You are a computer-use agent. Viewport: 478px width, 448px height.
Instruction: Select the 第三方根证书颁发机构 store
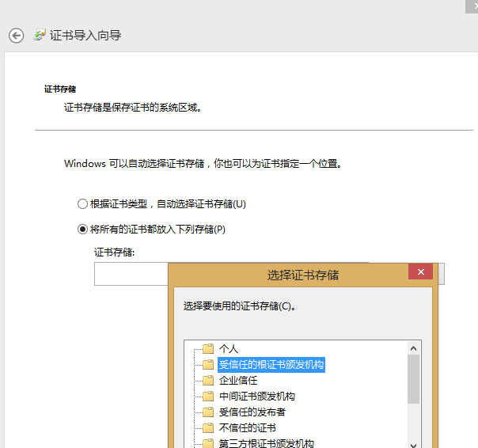[267, 443]
